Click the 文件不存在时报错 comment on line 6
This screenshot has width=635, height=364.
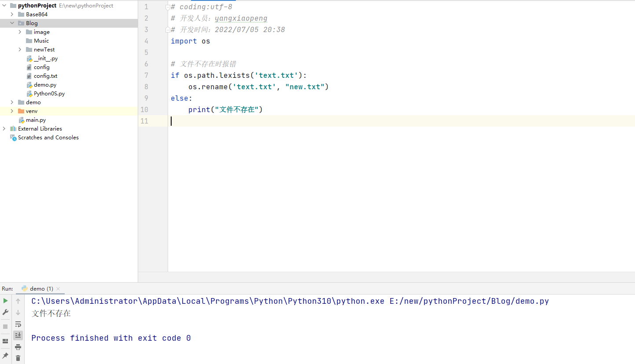point(204,64)
